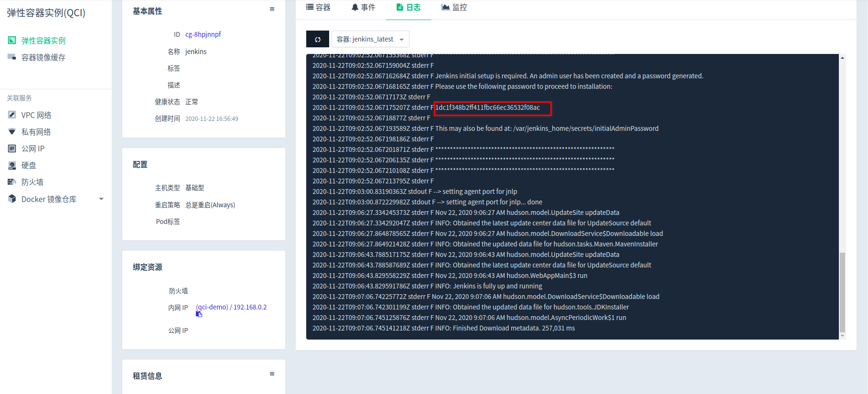Image resolution: width=868 pixels, height=394 pixels.
Task: Open instance ID cg-8hpjnnpf link
Action: (203, 34)
